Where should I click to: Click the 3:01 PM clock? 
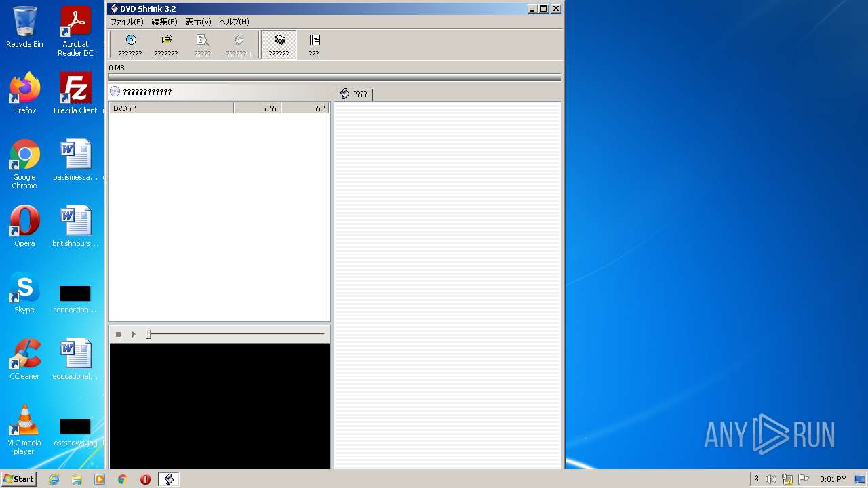coord(833,479)
